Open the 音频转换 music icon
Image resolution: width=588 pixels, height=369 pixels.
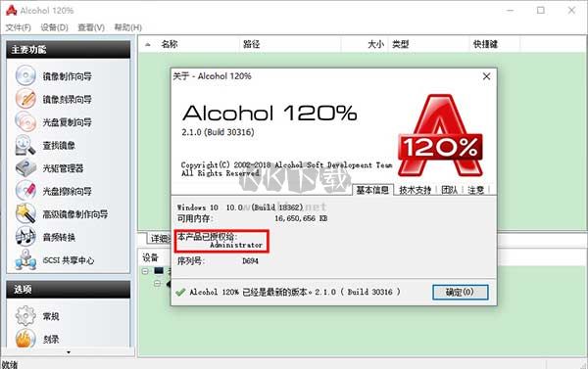25,237
